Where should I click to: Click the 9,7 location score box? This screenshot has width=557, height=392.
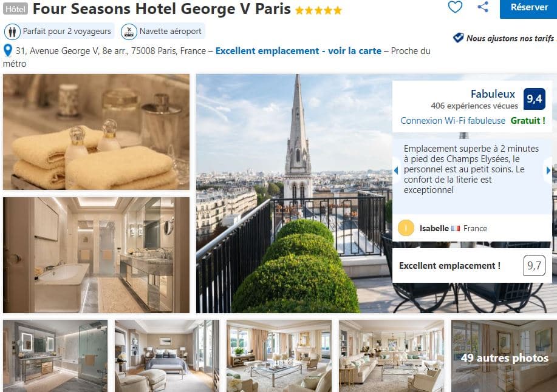pyautogui.click(x=534, y=265)
